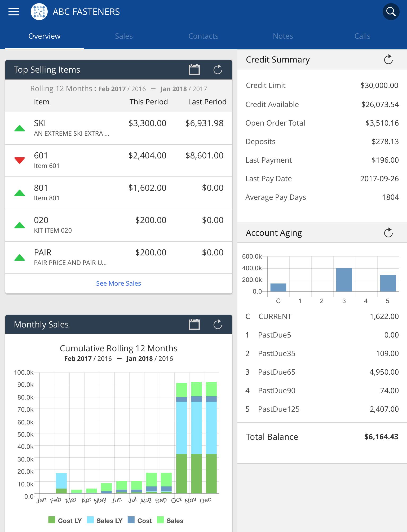Switch to the Sales tab
The width and height of the screenshot is (407, 532).
point(124,36)
